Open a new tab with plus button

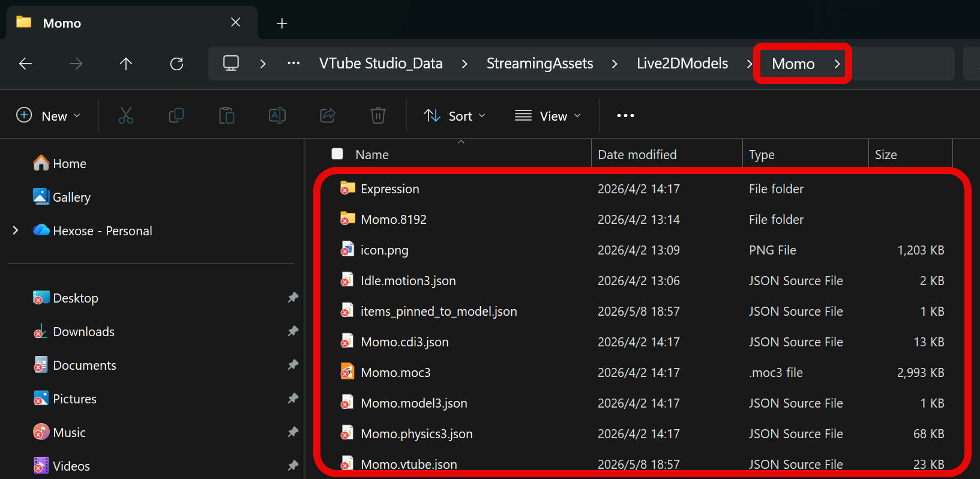click(x=282, y=23)
